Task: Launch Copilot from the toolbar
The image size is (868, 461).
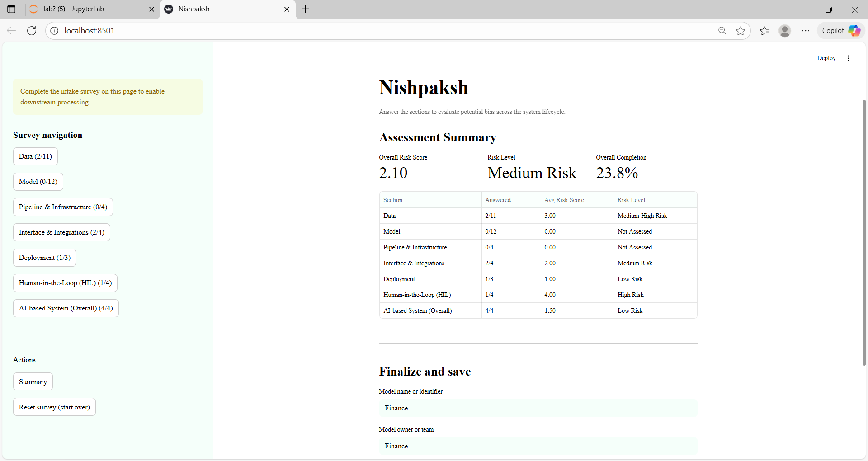Action: (841, 31)
